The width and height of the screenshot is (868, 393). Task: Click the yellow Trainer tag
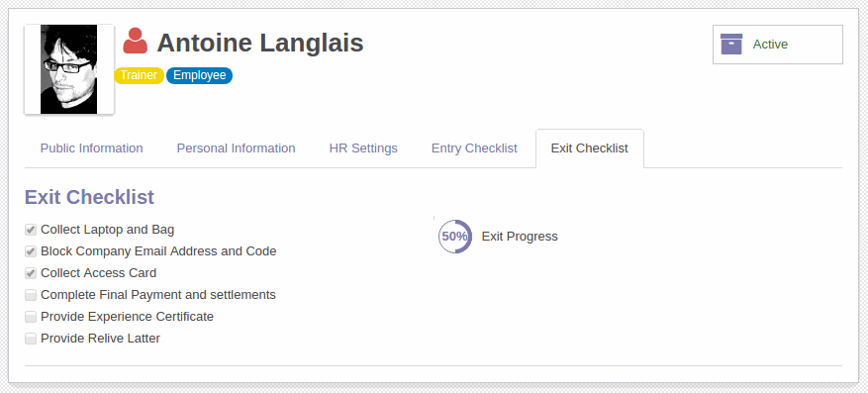pos(139,75)
